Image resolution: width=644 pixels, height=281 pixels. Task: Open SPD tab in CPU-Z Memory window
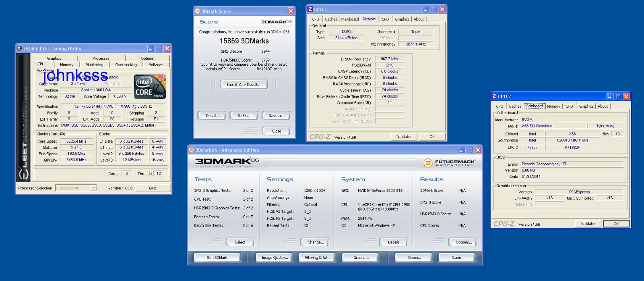click(385, 19)
